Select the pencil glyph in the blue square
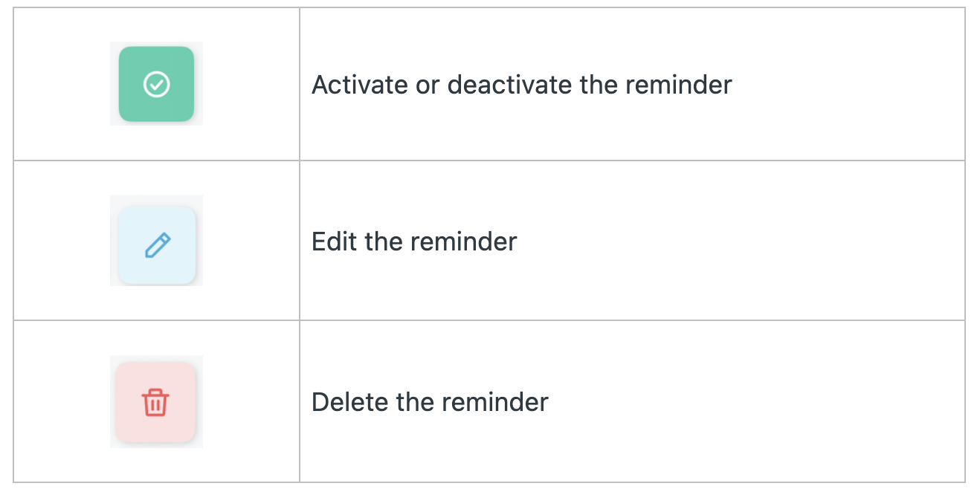The width and height of the screenshot is (980, 489). (157, 244)
